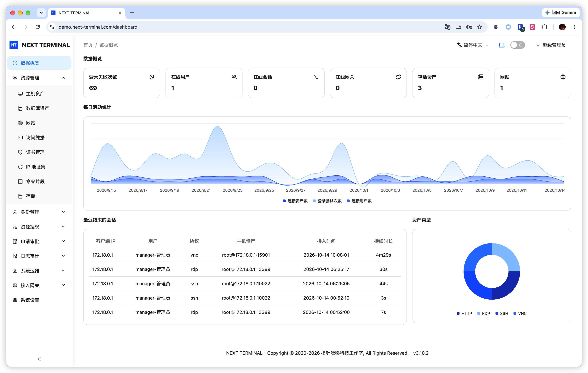Click the 问问 Gemini button
Image resolution: width=588 pixels, height=373 pixels.
pos(560,12)
